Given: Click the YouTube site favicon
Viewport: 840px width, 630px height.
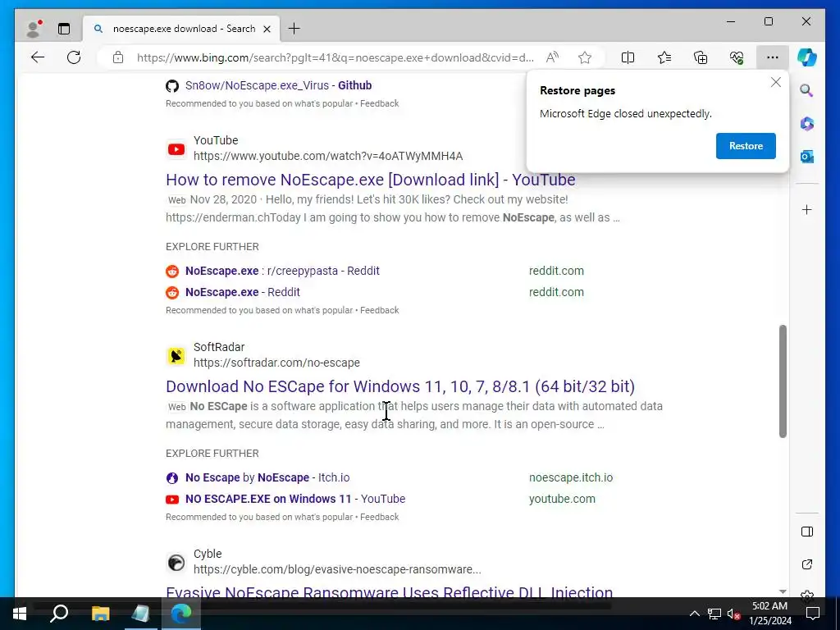Looking at the screenshot, I should coord(176,149).
